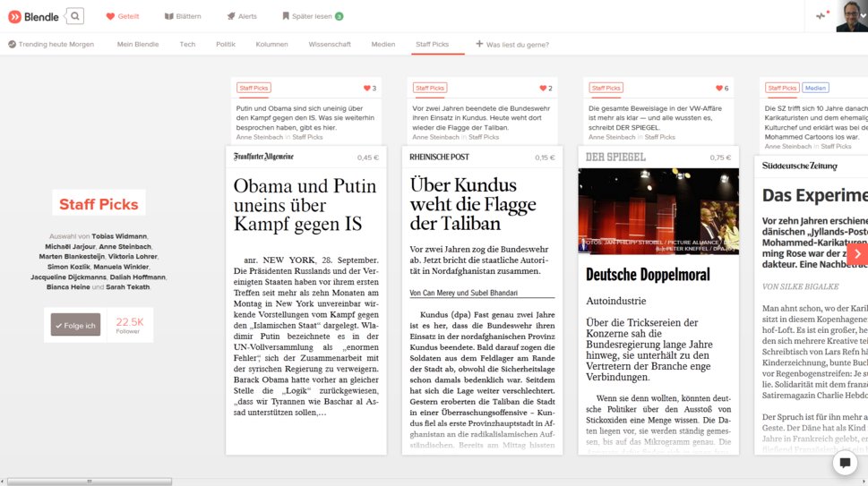Open Tobias Widmann's profile link
The width and height of the screenshot is (868, 486).
(x=119, y=236)
